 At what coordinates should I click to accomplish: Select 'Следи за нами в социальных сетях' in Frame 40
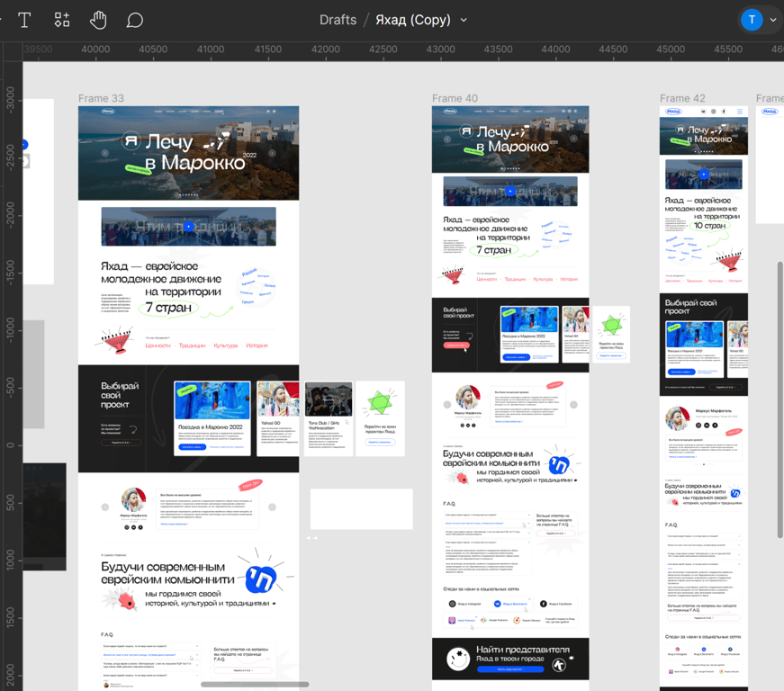(481, 588)
